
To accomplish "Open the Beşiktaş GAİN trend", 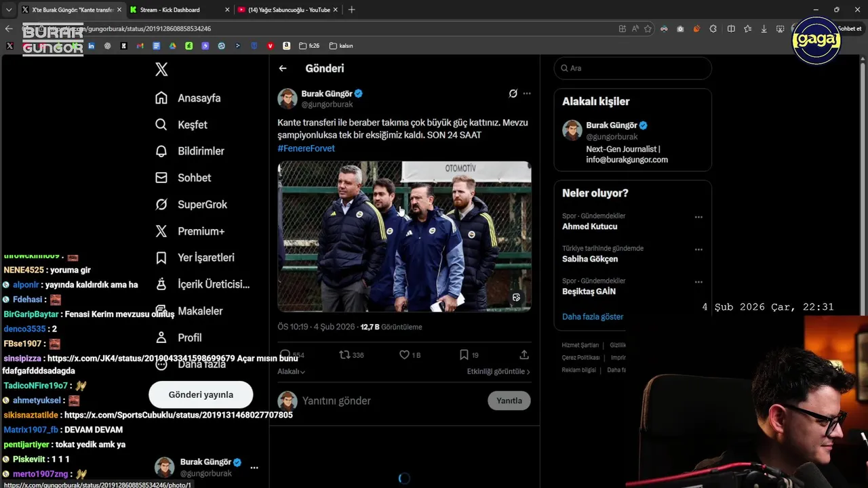I will [x=589, y=291].
